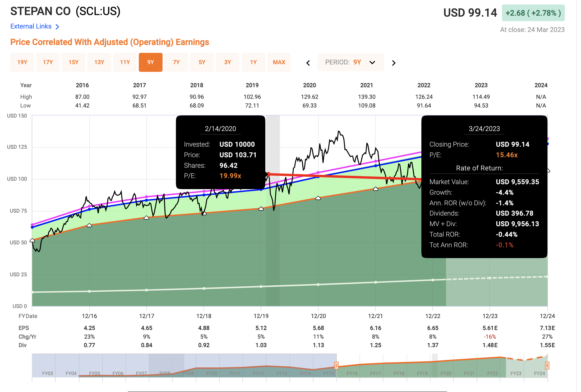Click FY10 in the bottom timeline navigator
The image size is (581, 392).
click(x=211, y=374)
